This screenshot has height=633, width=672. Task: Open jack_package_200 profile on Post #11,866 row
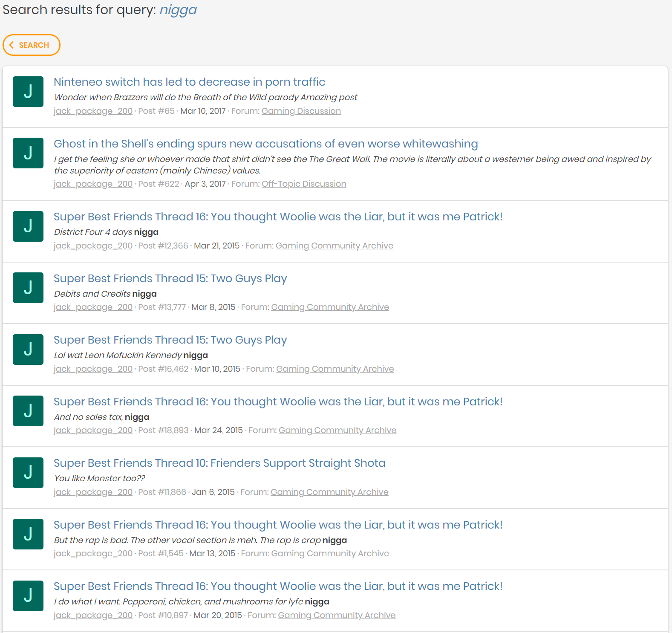93,492
